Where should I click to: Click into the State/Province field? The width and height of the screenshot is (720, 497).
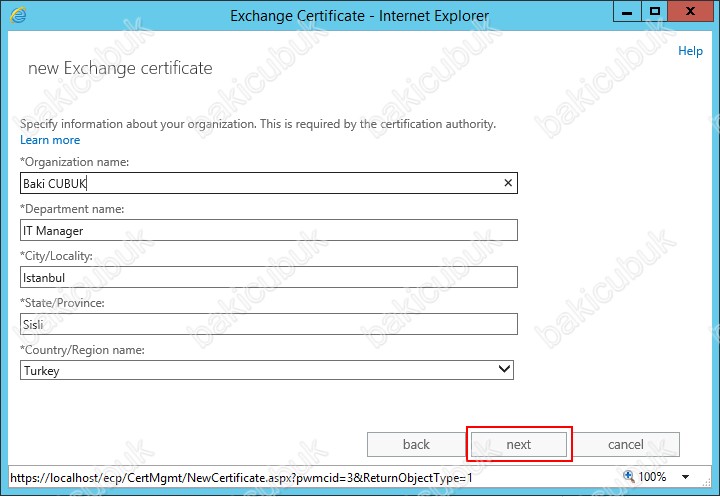(269, 324)
